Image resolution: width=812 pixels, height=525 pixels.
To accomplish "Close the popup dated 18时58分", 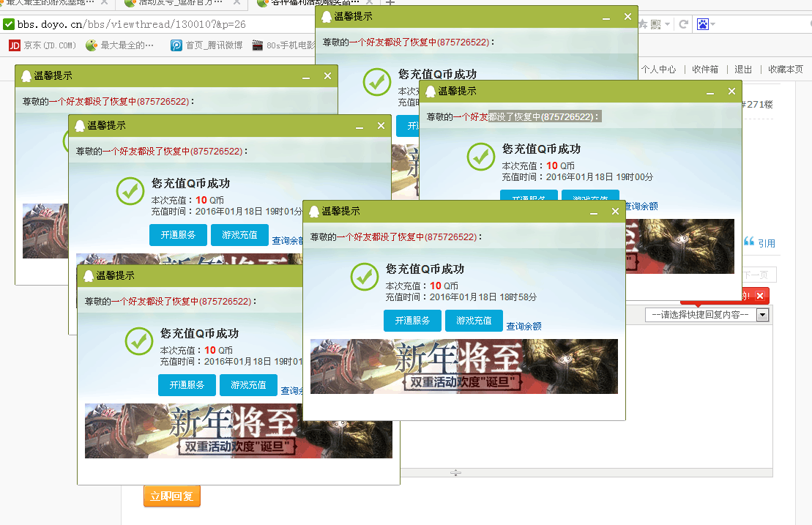I will tap(615, 211).
